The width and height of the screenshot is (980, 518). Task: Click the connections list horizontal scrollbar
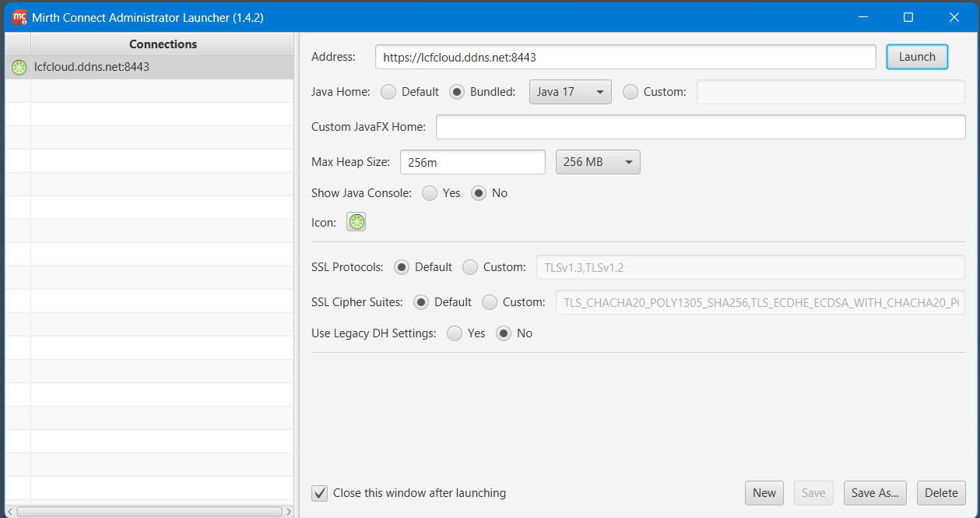tap(149, 512)
